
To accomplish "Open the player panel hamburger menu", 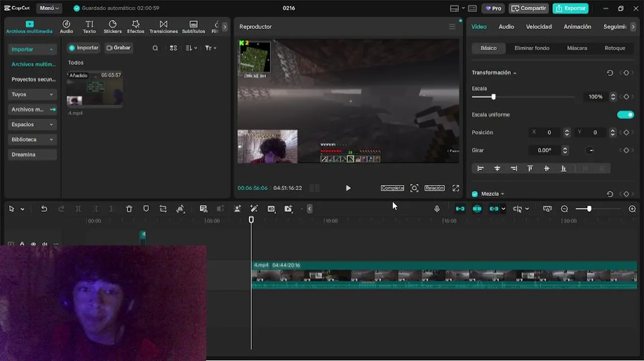I will click(452, 27).
